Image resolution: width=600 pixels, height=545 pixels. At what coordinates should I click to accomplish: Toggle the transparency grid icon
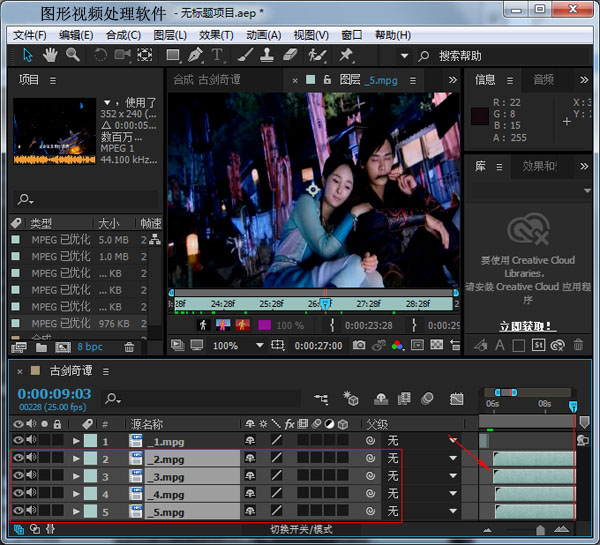tap(437, 345)
